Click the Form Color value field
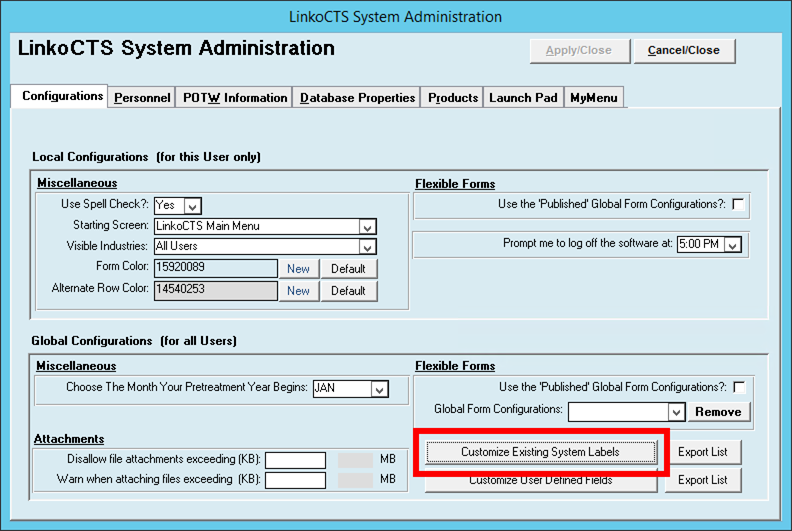 pyautogui.click(x=216, y=268)
